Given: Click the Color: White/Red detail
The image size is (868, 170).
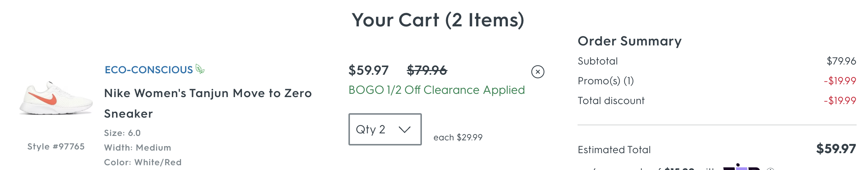Looking at the screenshot, I should tap(143, 162).
